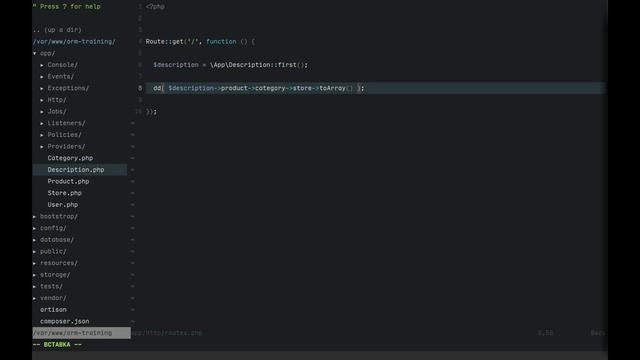Image resolution: width=640 pixels, height=360 pixels.
Task: Select the public/ folder name
Action: pyautogui.click(x=53, y=251)
